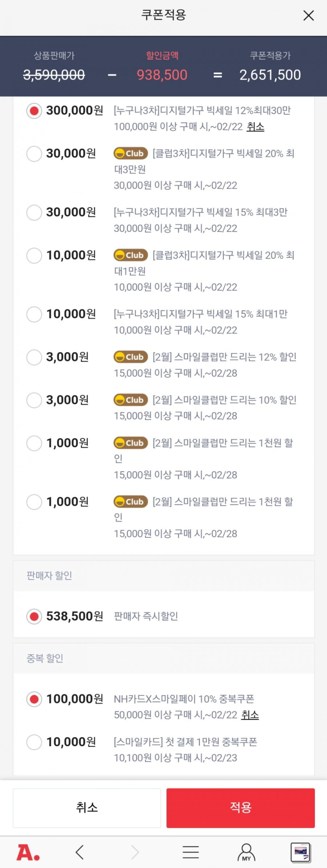This screenshot has width=327, height=868.
Task: Select the 10,000원 15% 최대1만 coupon
Action: pos(34,314)
